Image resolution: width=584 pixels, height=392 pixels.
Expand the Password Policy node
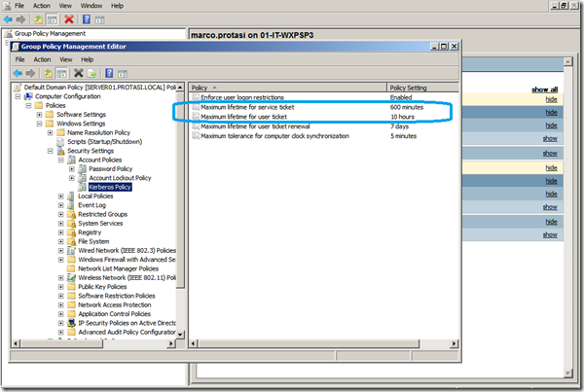pyautogui.click(x=71, y=169)
